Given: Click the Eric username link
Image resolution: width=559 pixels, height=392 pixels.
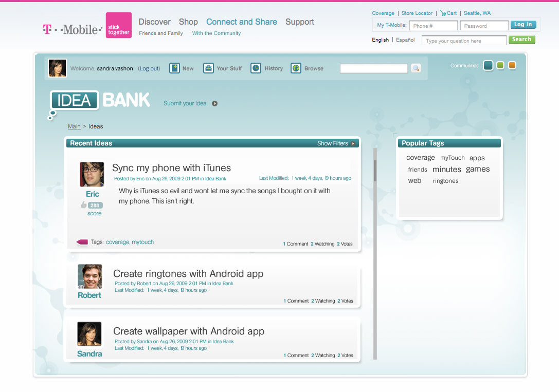Looking at the screenshot, I should [93, 194].
